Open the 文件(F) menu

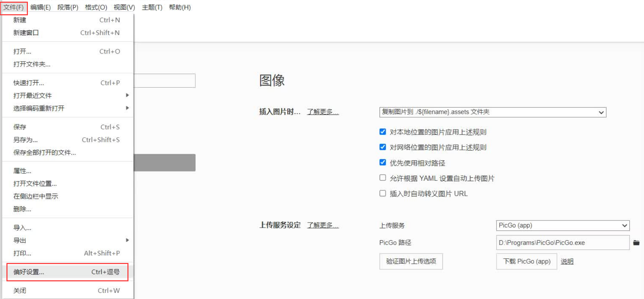click(x=14, y=7)
